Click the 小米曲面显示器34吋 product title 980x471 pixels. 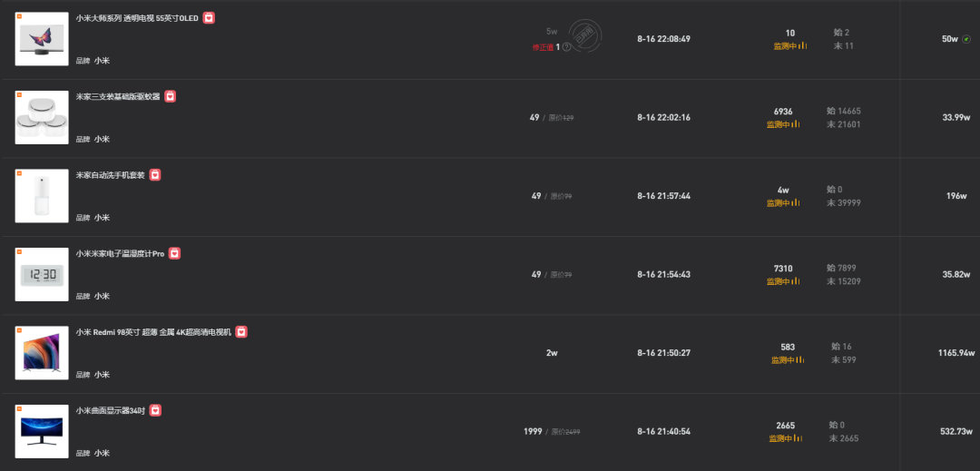[111, 410]
